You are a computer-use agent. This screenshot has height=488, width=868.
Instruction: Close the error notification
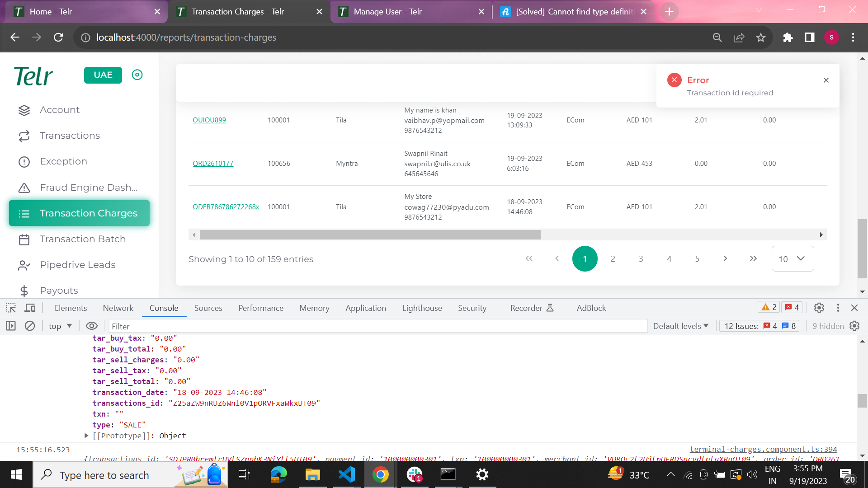pyautogui.click(x=826, y=80)
